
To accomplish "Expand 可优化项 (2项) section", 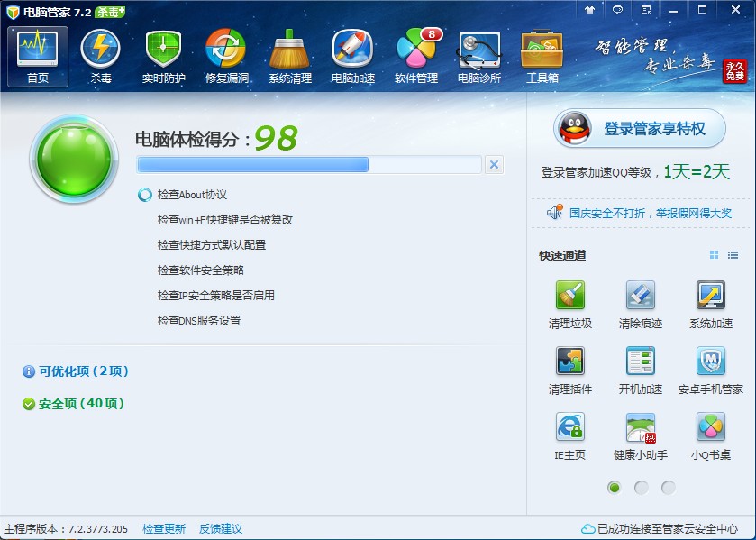I will click(76, 371).
